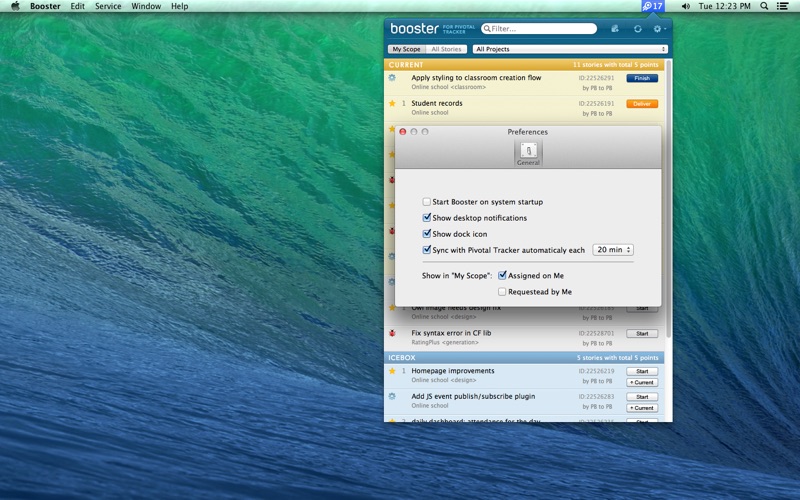Click bug icon of Fix syntax error story

pos(392,333)
